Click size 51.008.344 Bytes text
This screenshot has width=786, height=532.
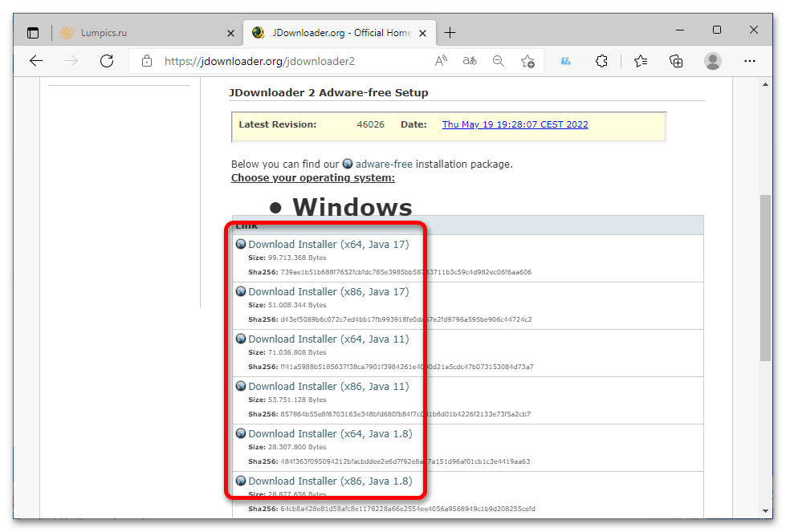pos(297,305)
